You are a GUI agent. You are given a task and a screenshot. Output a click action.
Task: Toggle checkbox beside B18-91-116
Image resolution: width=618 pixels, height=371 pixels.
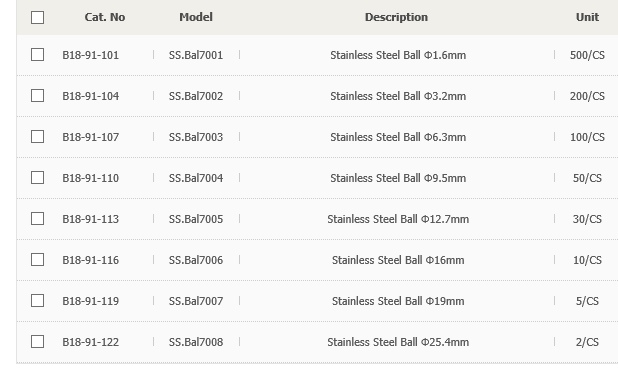coord(37,259)
